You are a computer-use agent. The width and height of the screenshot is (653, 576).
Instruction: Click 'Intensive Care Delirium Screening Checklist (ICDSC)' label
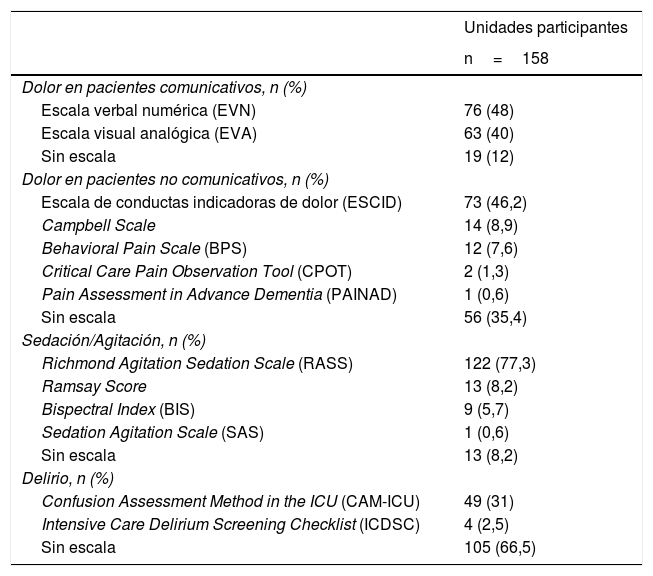[x=231, y=525]
